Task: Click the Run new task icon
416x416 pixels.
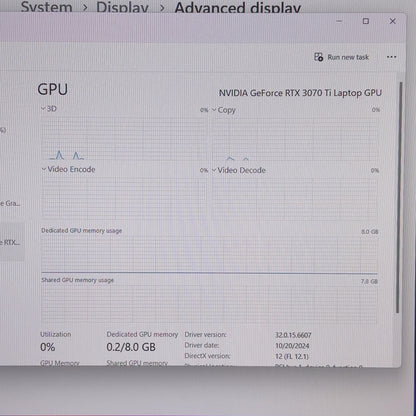Action: pos(318,57)
